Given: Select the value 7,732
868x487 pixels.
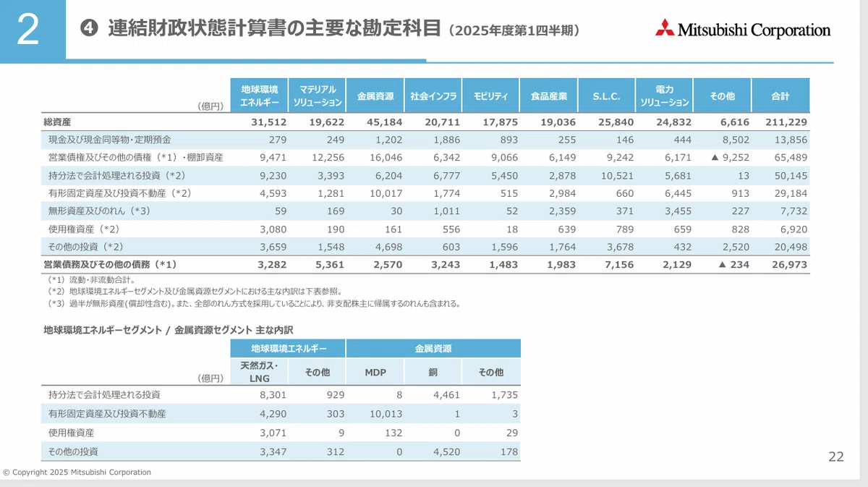Looking at the screenshot, I should 793,211.
